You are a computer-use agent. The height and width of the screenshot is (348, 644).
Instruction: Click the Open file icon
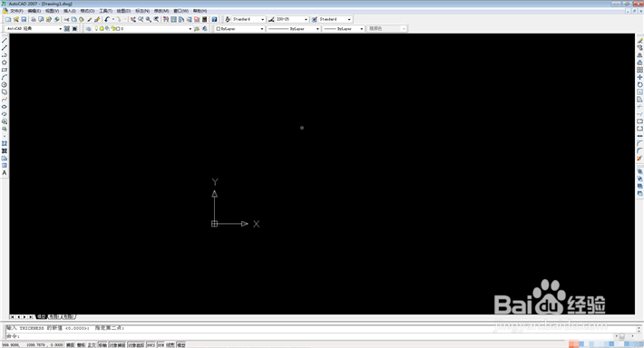(x=16, y=19)
